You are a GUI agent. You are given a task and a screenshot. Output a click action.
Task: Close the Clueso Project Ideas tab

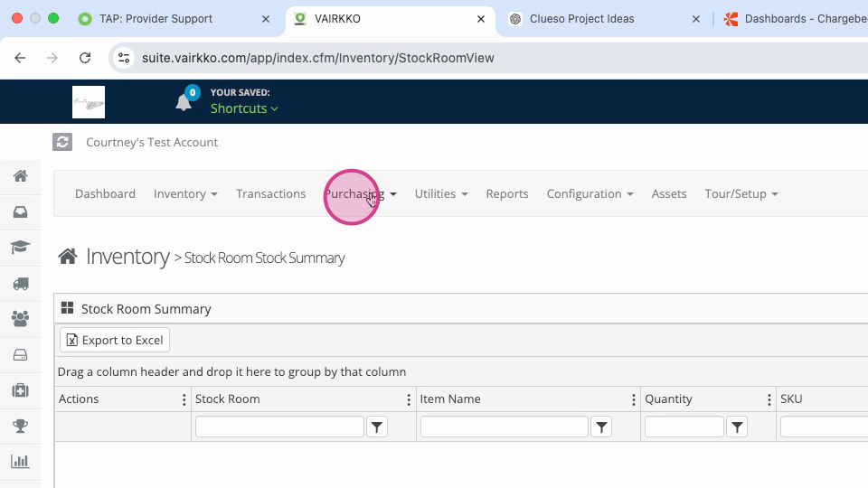696,19
